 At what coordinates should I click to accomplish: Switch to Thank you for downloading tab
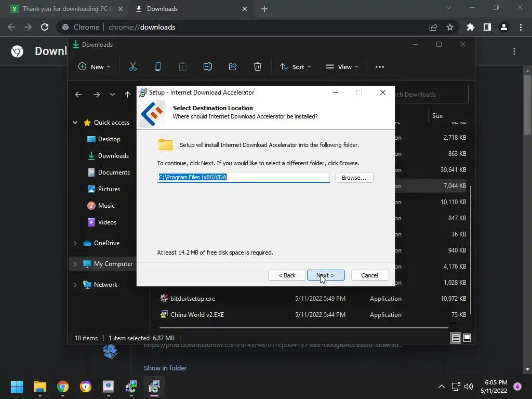tap(64, 9)
